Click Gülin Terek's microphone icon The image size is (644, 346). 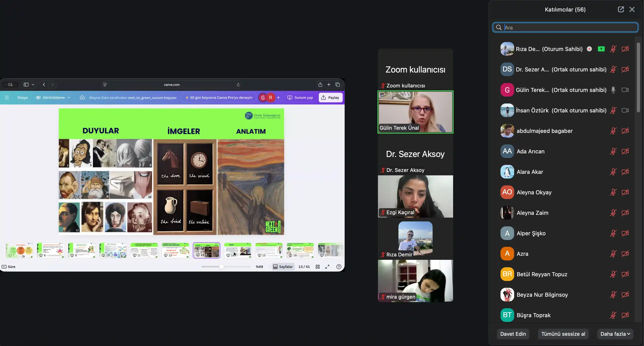(x=613, y=90)
